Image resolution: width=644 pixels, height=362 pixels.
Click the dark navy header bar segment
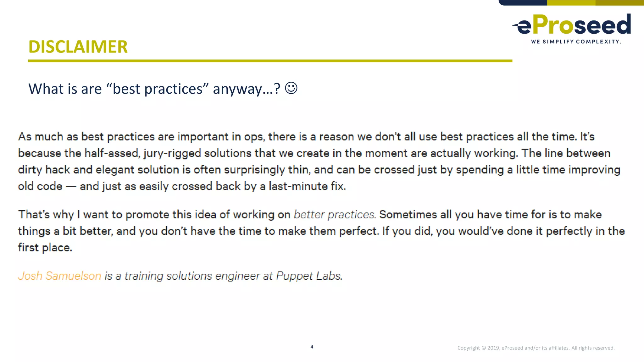click(x=523, y=3)
